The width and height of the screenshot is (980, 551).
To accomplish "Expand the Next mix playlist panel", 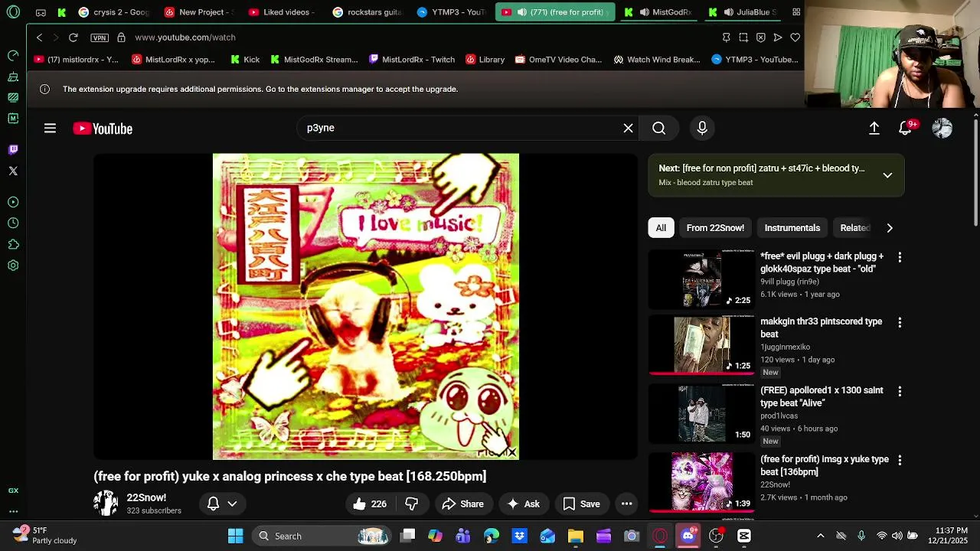I will click(887, 175).
